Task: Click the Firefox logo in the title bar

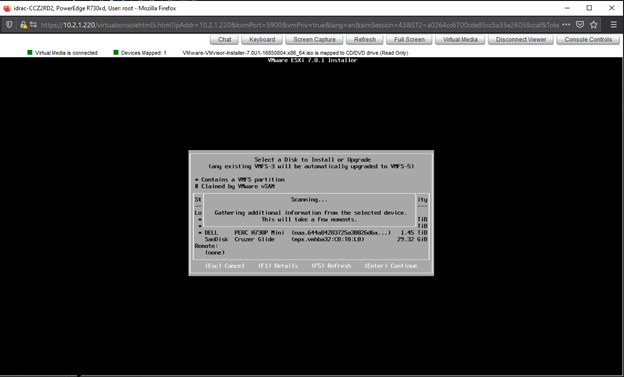Action: pyautogui.click(x=7, y=8)
